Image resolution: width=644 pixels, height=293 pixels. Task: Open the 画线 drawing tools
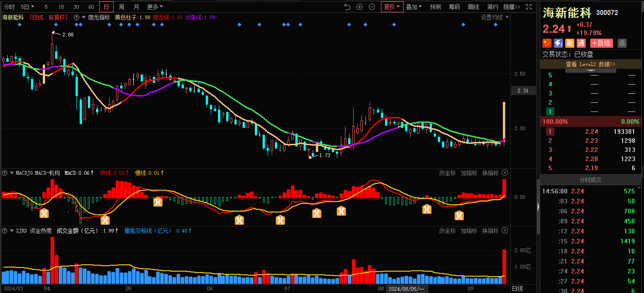pyautogui.click(x=473, y=7)
